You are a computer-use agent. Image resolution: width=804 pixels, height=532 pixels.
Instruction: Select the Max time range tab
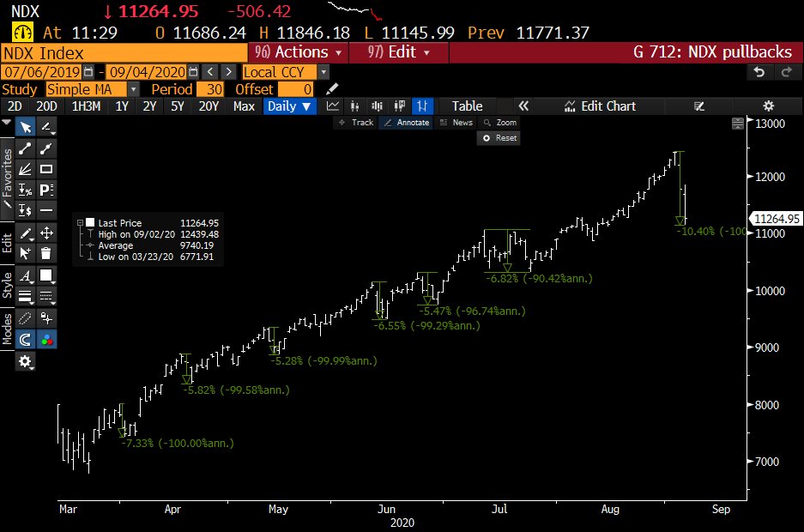[x=244, y=106]
